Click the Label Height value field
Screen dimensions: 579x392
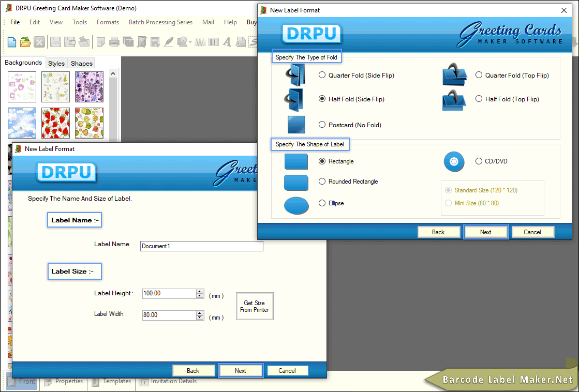170,293
